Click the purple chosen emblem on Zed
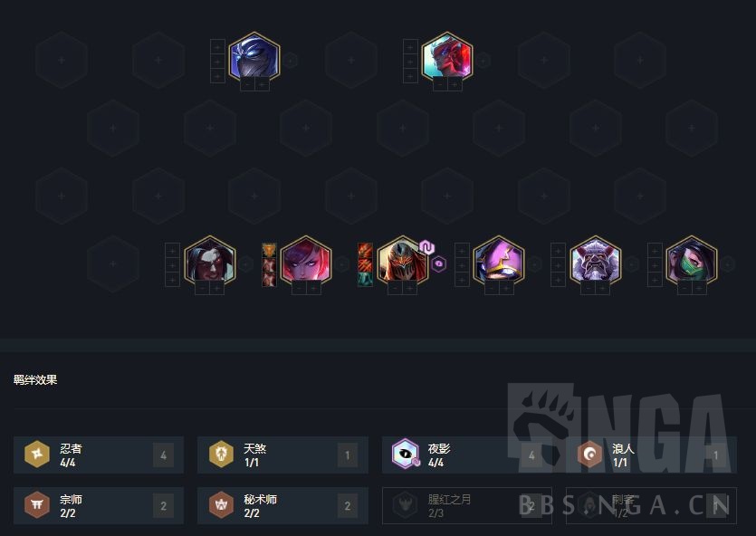 (x=426, y=247)
